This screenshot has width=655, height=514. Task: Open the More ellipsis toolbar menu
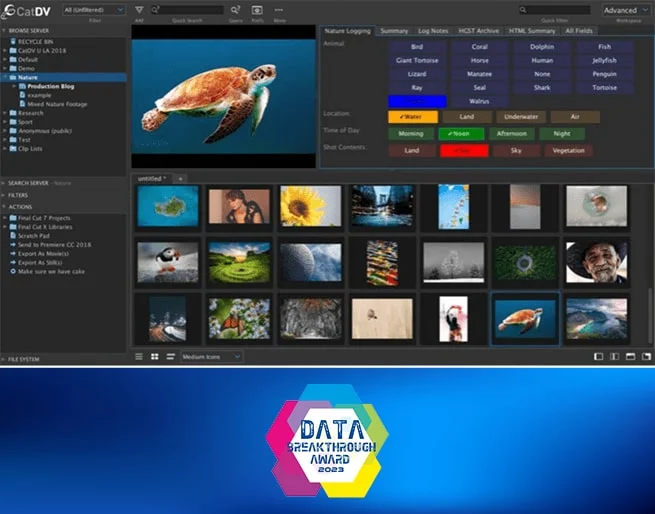[278, 10]
